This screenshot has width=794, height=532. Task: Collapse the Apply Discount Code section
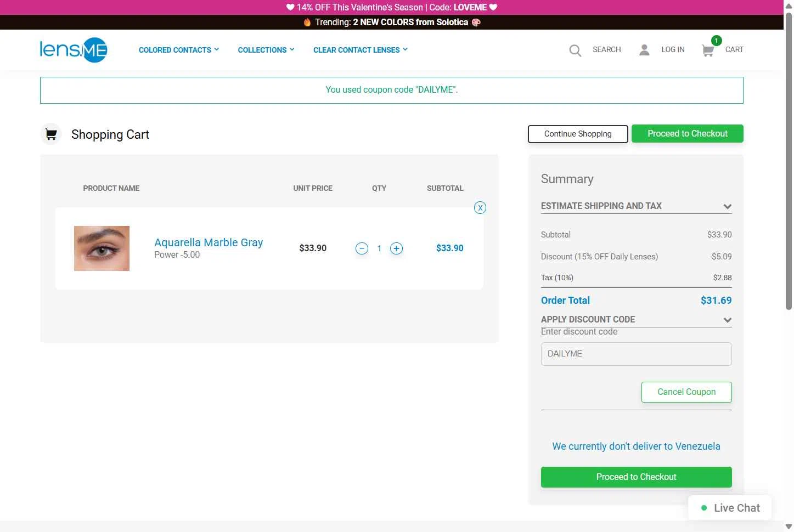click(637, 320)
